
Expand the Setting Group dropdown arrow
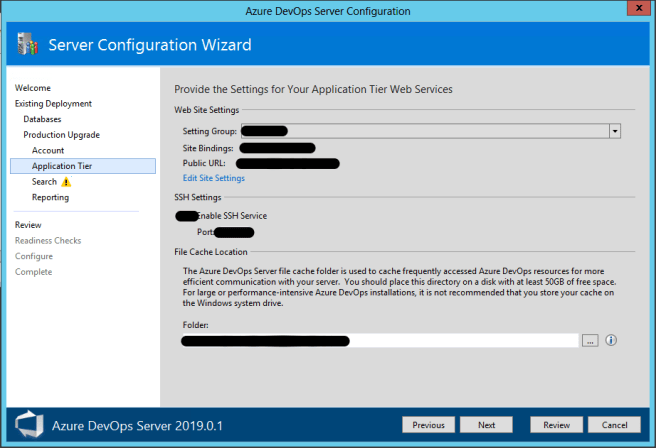click(x=615, y=130)
